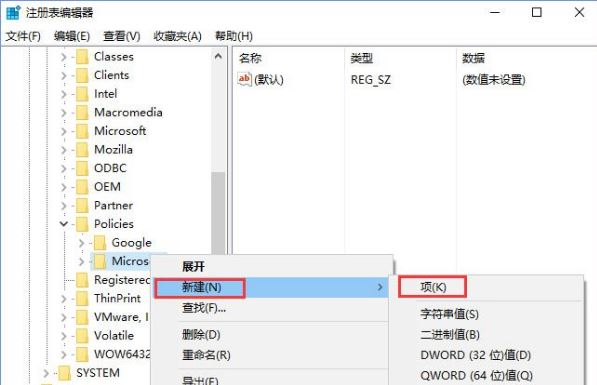Click the Macromedia folder icon
597x385 pixels.
(82, 113)
